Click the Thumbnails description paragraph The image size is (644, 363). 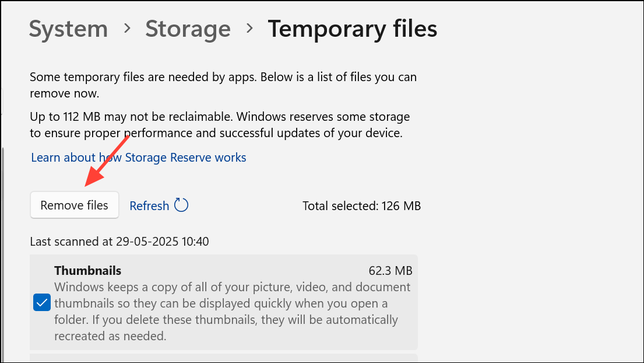click(x=232, y=312)
